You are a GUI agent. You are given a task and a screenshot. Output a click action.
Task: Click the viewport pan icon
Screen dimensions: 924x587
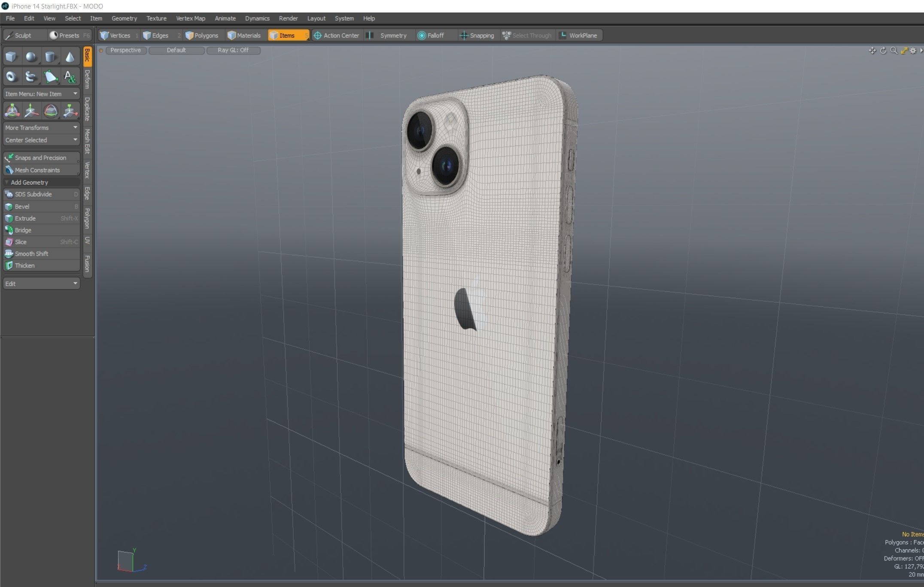pyautogui.click(x=872, y=51)
